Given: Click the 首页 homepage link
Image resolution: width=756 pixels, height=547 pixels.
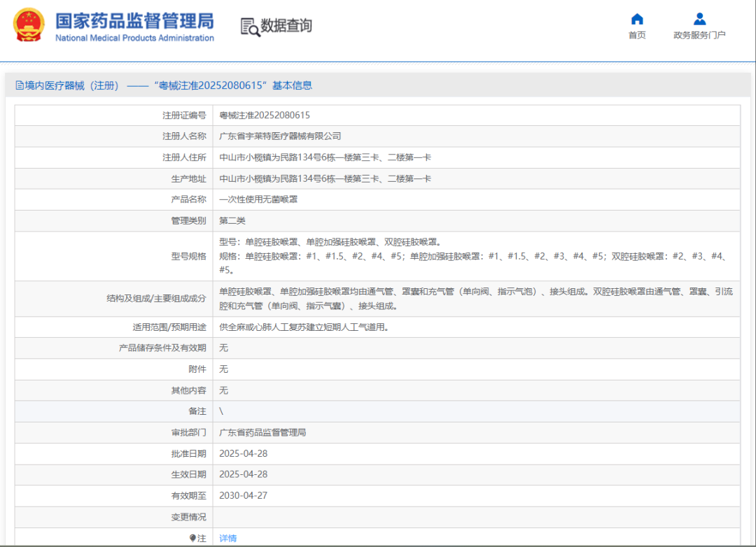Looking at the screenshot, I should click(x=636, y=35).
